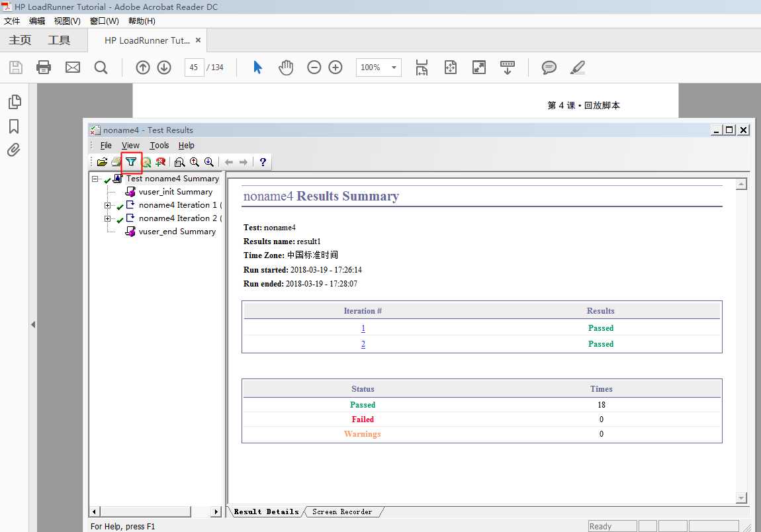Click results pane scrollbar up arrow
The image size is (761, 532).
[741, 185]
